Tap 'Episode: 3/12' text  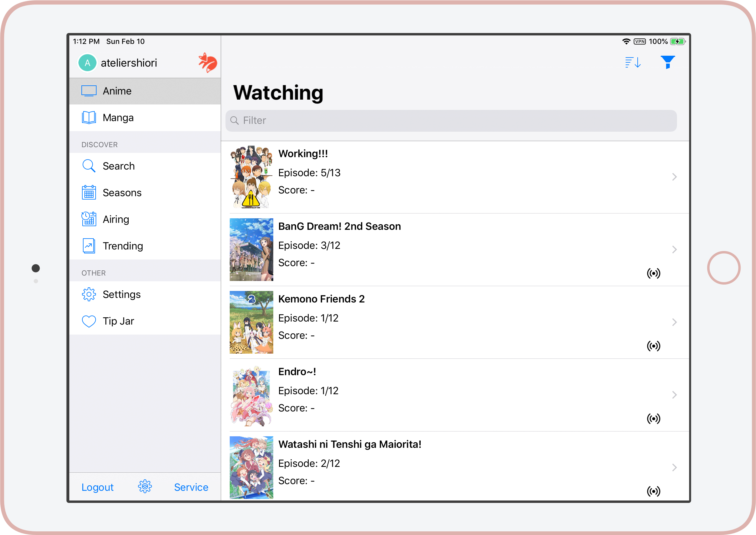pos(309,246)
